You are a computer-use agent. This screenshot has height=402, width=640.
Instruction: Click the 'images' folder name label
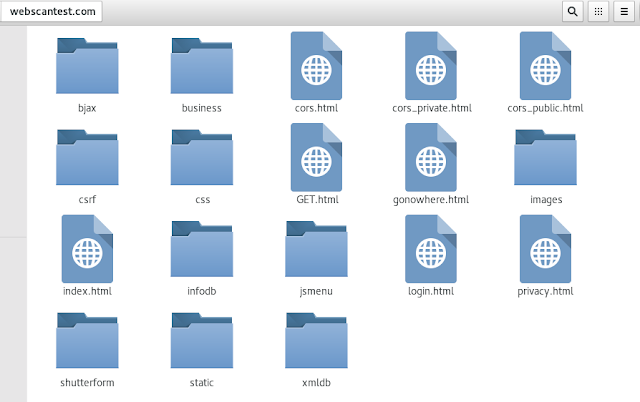[546, 200]
